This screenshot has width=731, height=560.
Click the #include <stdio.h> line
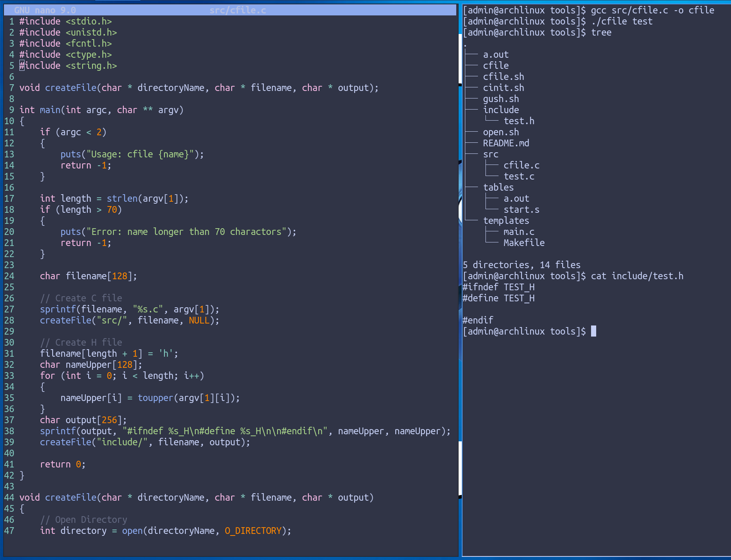[66, 21]
